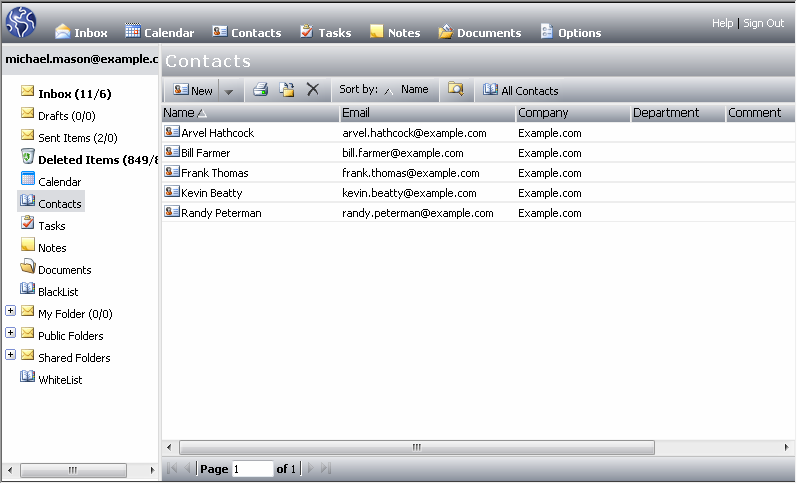Expand the My Folder tree node
Viewport: 797px width, 484px height.
coord(11,312)
